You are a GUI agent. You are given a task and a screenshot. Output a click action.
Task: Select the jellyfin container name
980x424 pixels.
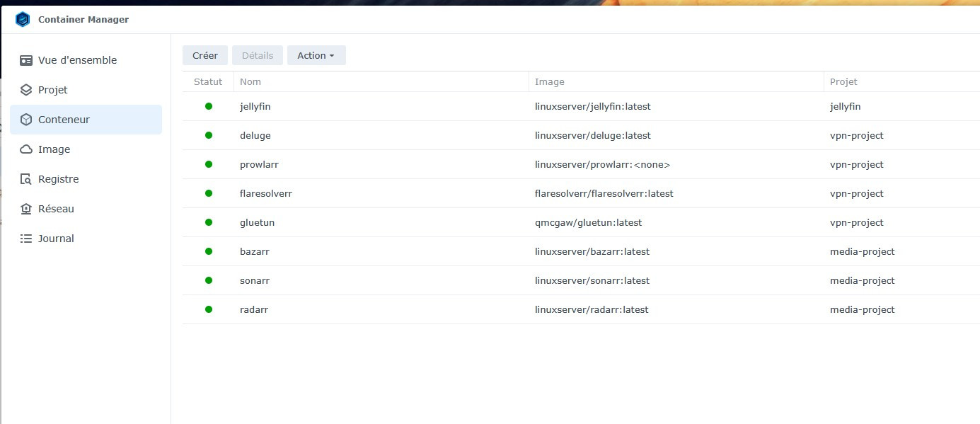[x=255, y=106]
